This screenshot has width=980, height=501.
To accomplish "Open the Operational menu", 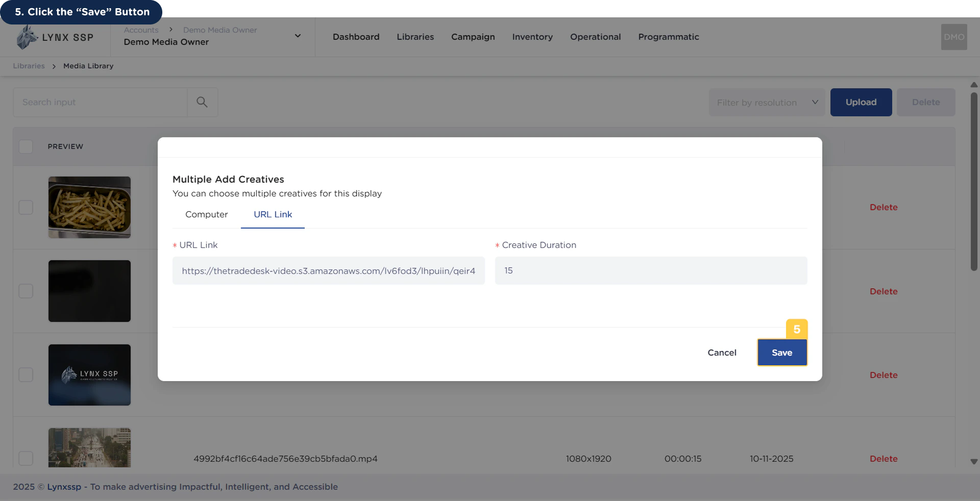I will (x=595, y=37).
